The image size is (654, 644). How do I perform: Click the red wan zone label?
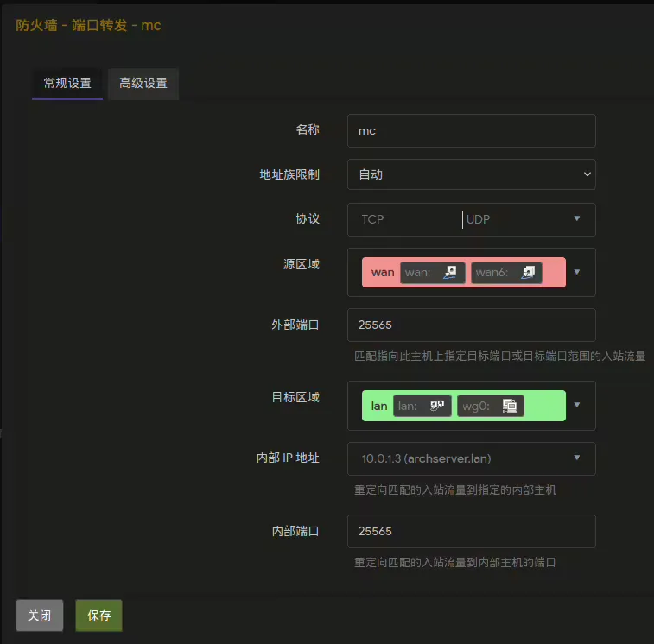click(382, 273)
